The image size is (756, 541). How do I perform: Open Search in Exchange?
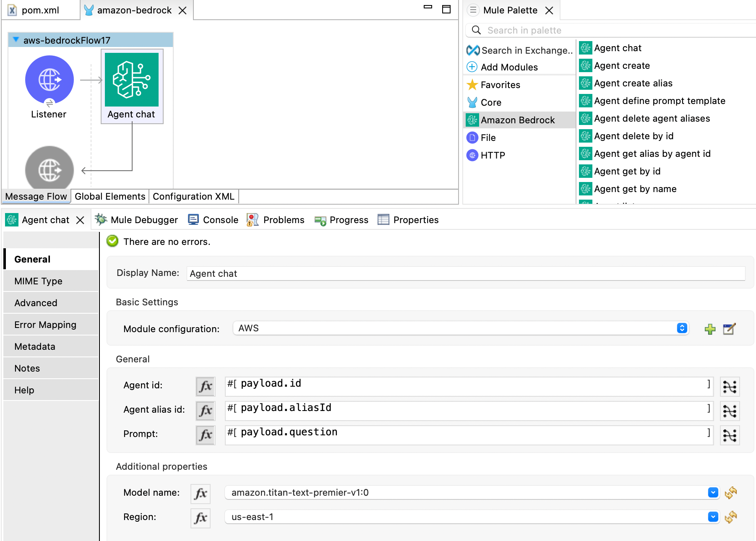520,50
